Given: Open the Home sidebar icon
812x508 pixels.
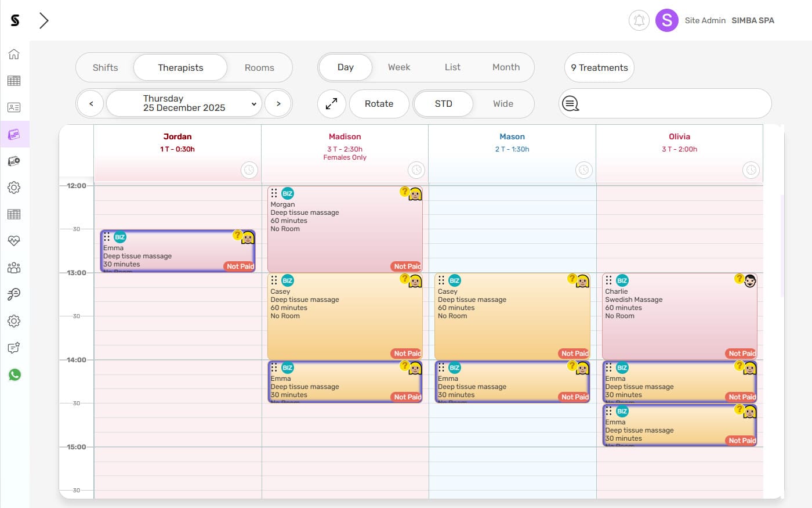Looking at the screenshot, I should click(14, 54).
